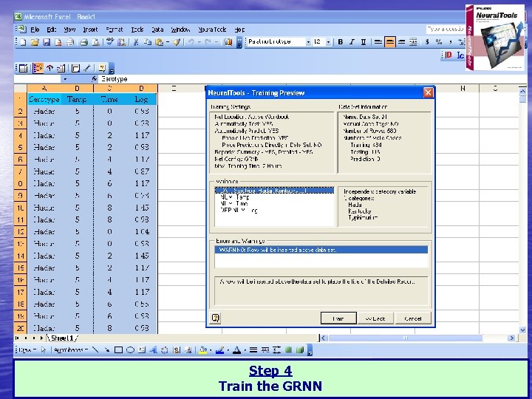Insert a Text Box from Drawing toolbar
The image size is (532, 399).
(x=142, y=349)
